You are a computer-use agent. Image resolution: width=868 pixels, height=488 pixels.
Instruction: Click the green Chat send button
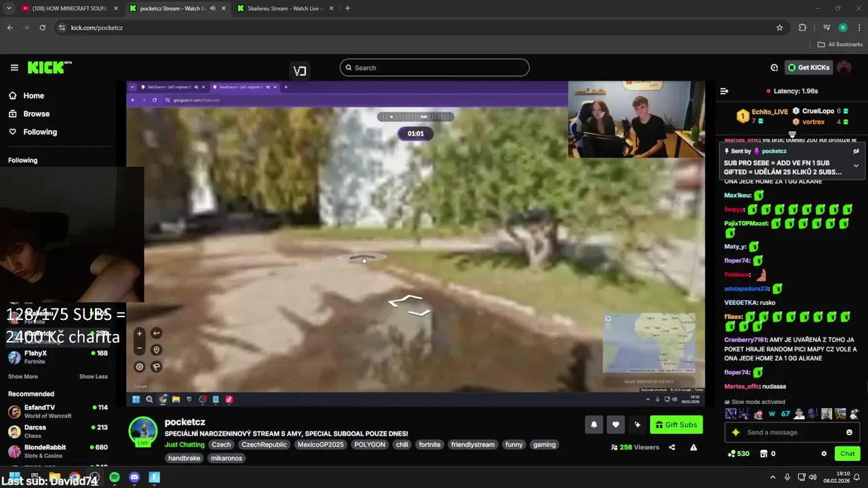[x=848, y=453]
